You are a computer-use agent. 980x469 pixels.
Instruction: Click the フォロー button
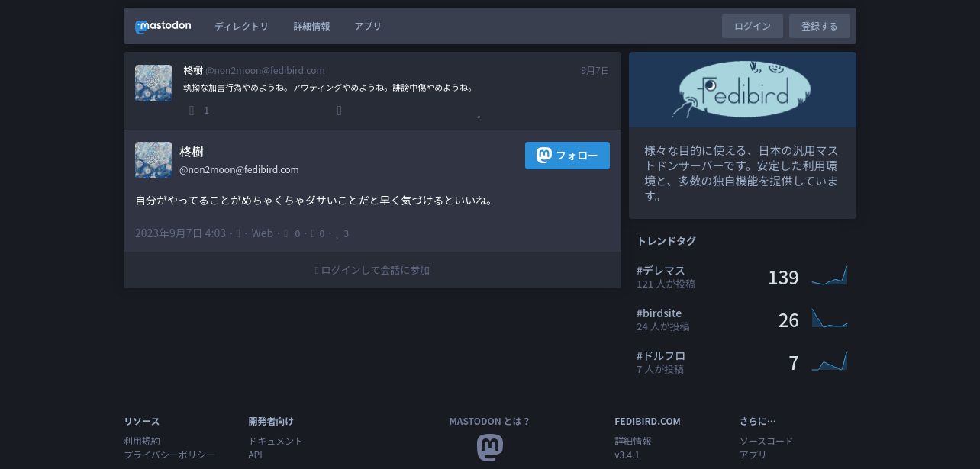click(x=567, y=156)
